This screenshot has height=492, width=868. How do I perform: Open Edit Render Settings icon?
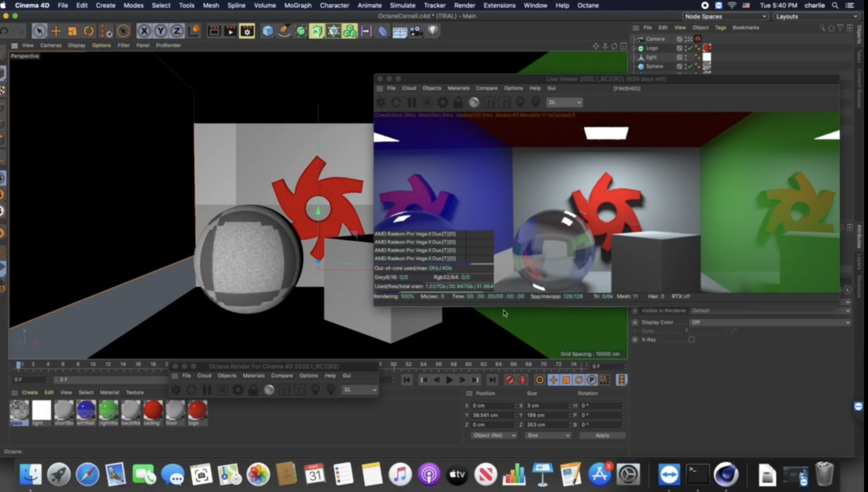point(247,31)
